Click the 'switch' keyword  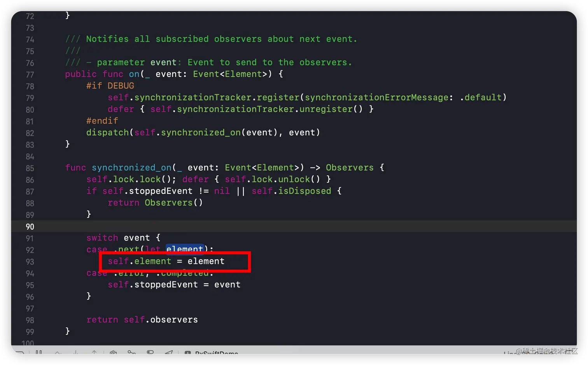[102, 238]
